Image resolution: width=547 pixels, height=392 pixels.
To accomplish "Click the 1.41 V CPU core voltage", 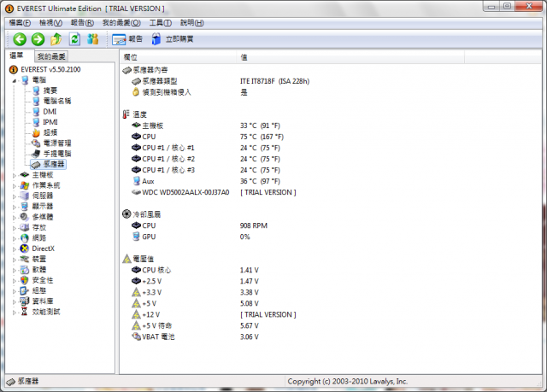I will click(x=249, y=270).
